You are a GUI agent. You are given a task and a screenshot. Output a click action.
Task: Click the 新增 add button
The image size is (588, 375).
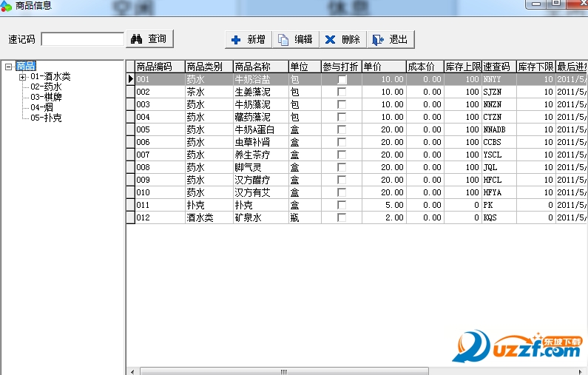(x=249, y=39)
